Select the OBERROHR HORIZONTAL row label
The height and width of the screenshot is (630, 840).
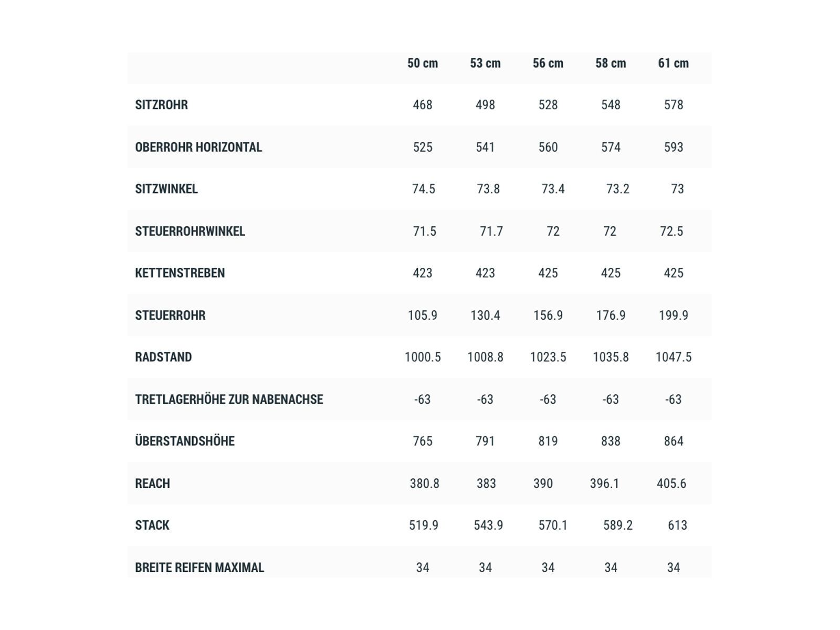198,147
